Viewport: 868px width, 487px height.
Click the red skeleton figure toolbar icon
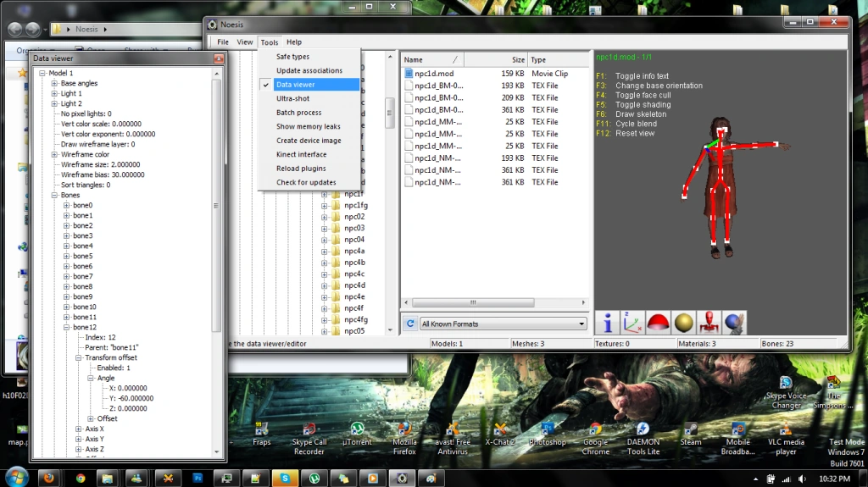click(x=709, y=323)
